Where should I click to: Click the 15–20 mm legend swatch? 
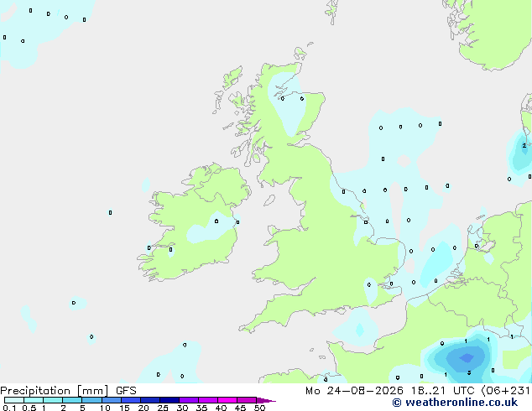pyautogui.click(x=131, y=400)
